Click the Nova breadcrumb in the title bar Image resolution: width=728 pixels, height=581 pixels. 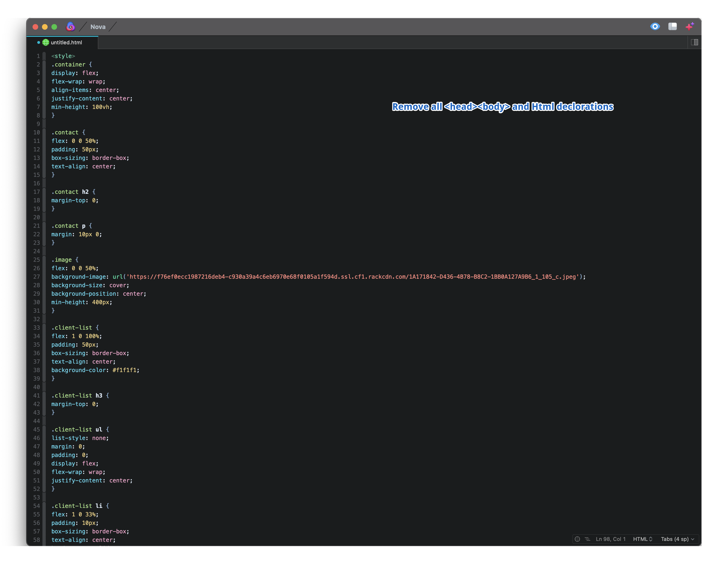pyautogui.click(x=98, y=27)
